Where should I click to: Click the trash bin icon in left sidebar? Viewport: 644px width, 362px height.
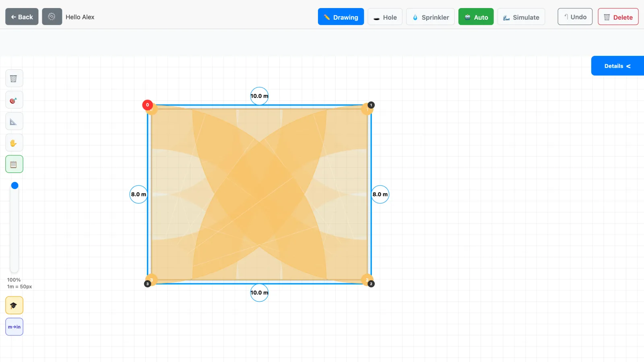pos(14,78)
